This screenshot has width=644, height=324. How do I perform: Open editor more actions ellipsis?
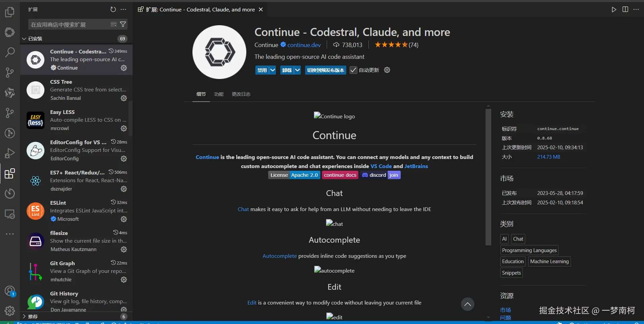click(x=636, y=9)
